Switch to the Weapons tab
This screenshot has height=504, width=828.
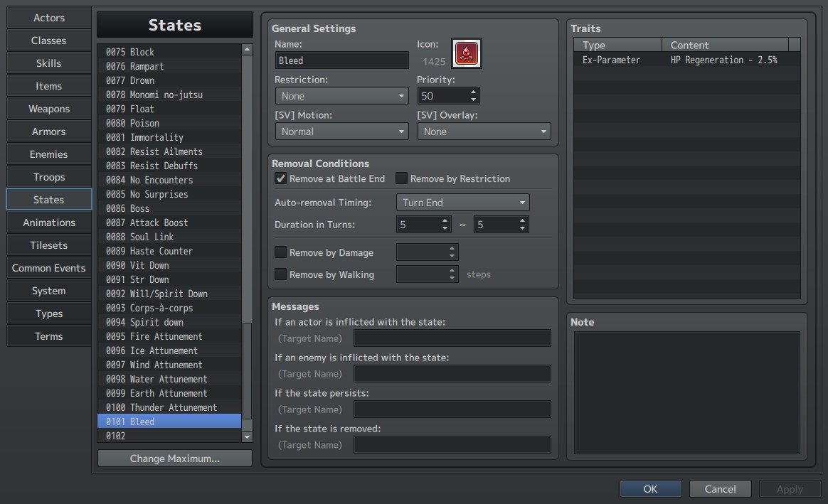(48, 109)
